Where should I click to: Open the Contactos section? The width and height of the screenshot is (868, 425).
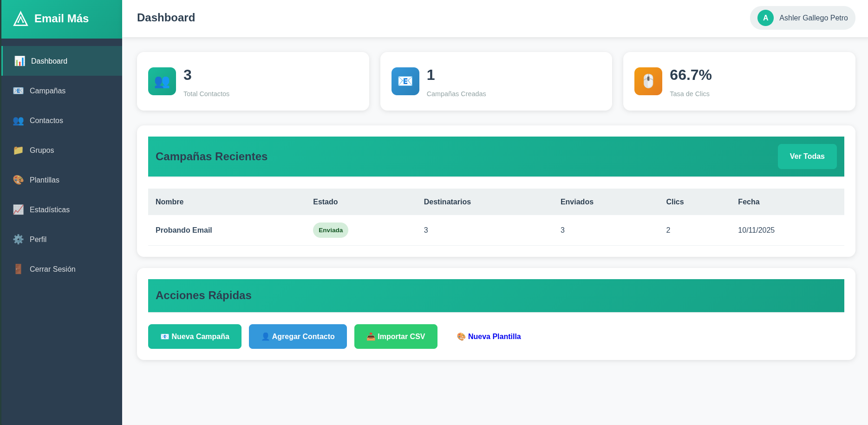[62, 120]
